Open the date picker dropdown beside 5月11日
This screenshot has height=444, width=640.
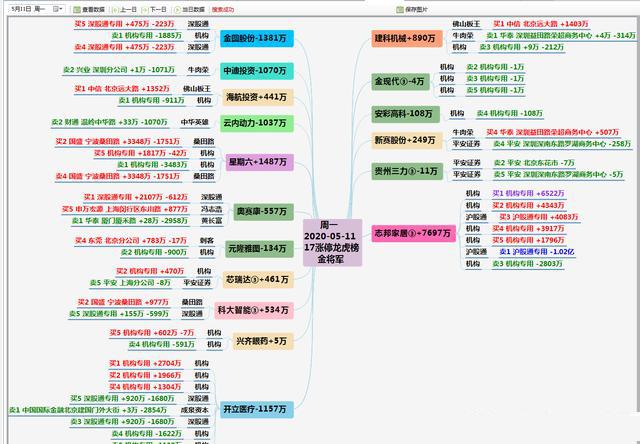[58, 9]
